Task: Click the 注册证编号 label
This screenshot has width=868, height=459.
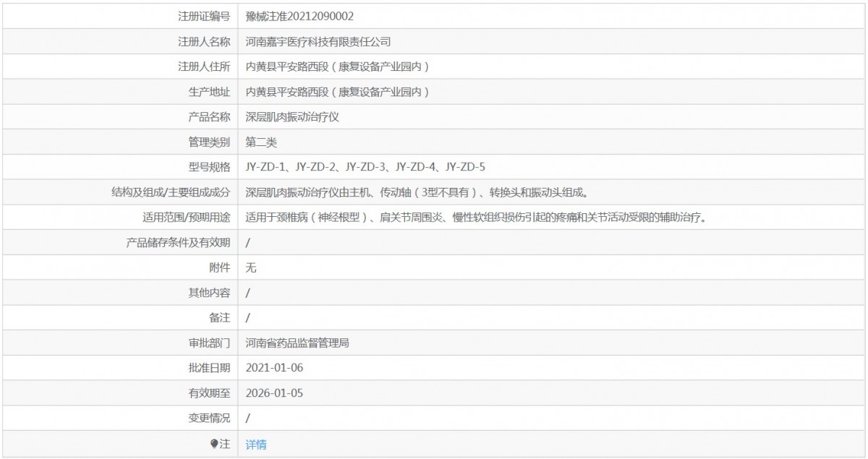Action: click(205, 16)
